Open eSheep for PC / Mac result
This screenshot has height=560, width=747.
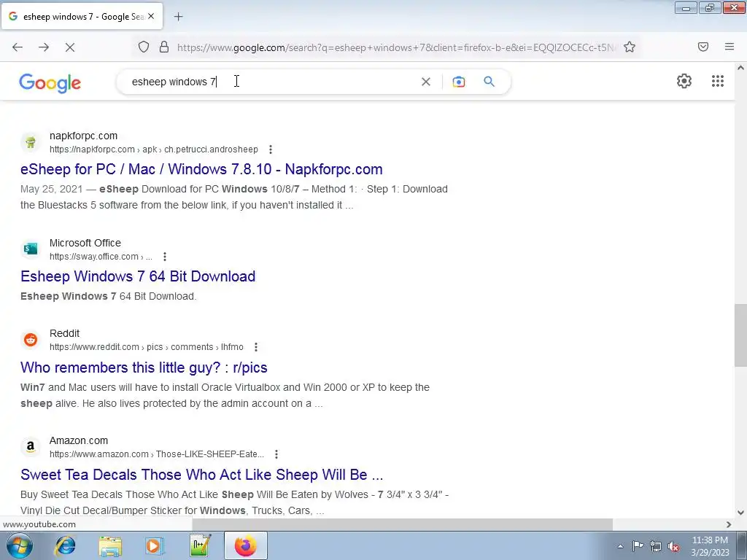[x=201, y=169]
